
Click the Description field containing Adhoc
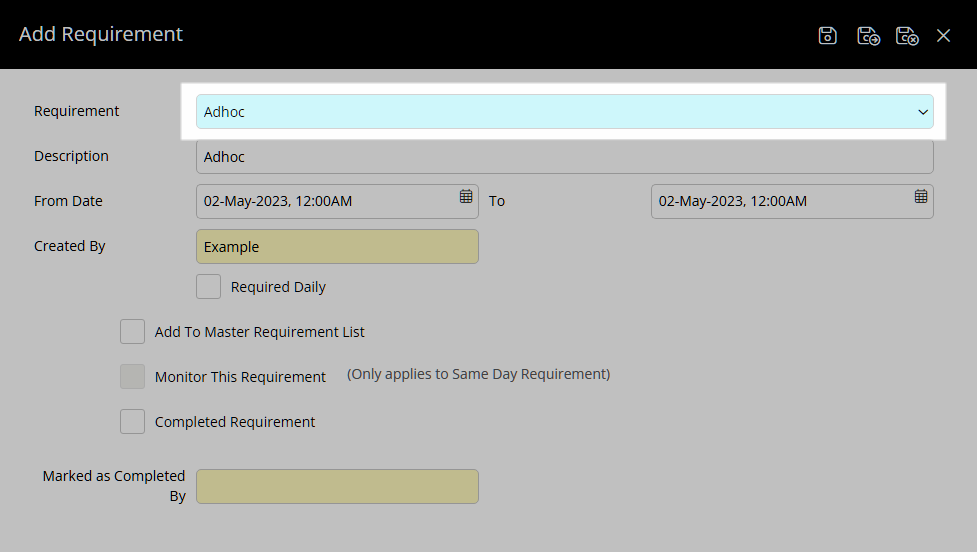pyautogui.click(x=565, y=156)
